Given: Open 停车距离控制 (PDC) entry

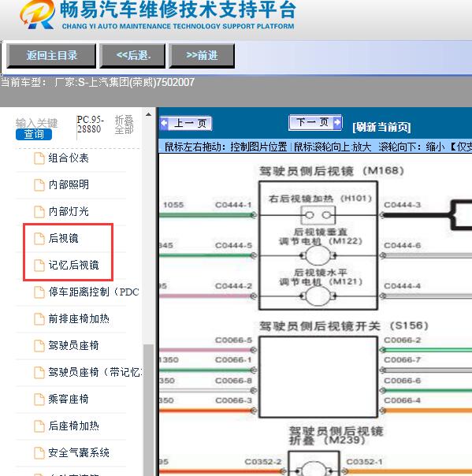Looking at the screenshot, I should click(x=94, y=292).
